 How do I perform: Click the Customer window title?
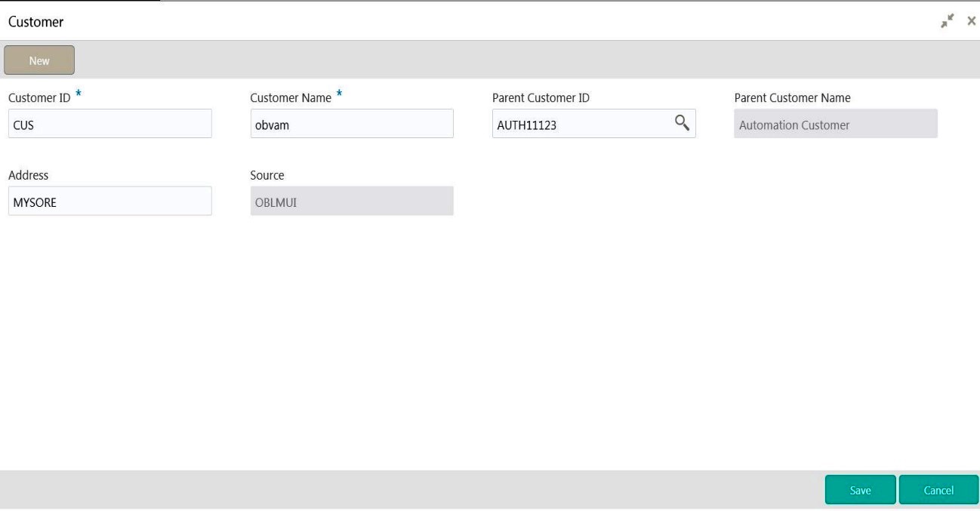tap(36, 22)
